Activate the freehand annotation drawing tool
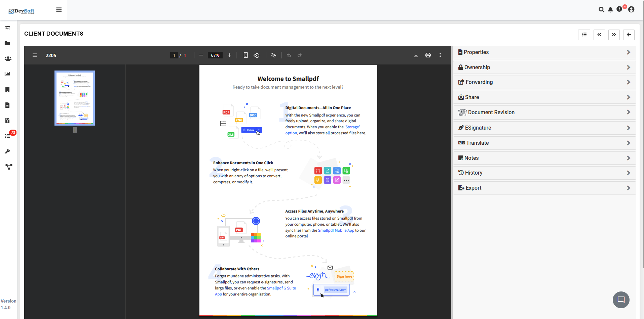This screenshot has height=319, width=644. coord(273,55)
